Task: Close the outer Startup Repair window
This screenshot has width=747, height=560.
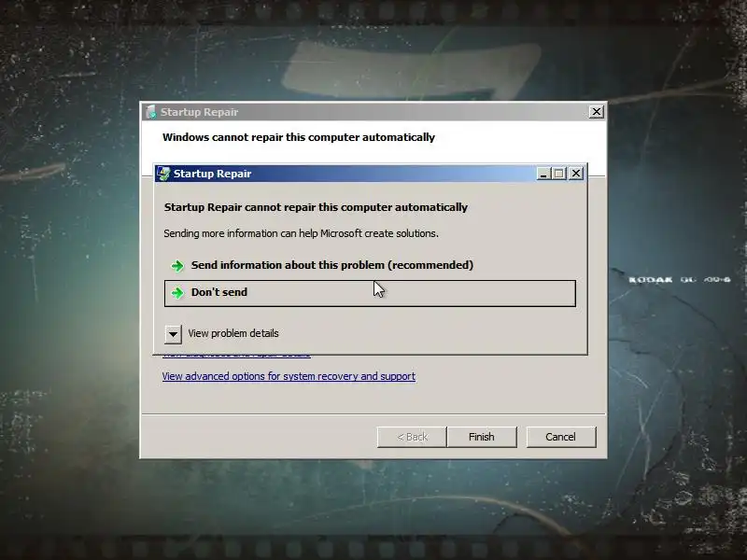Action: pos(596,112)
